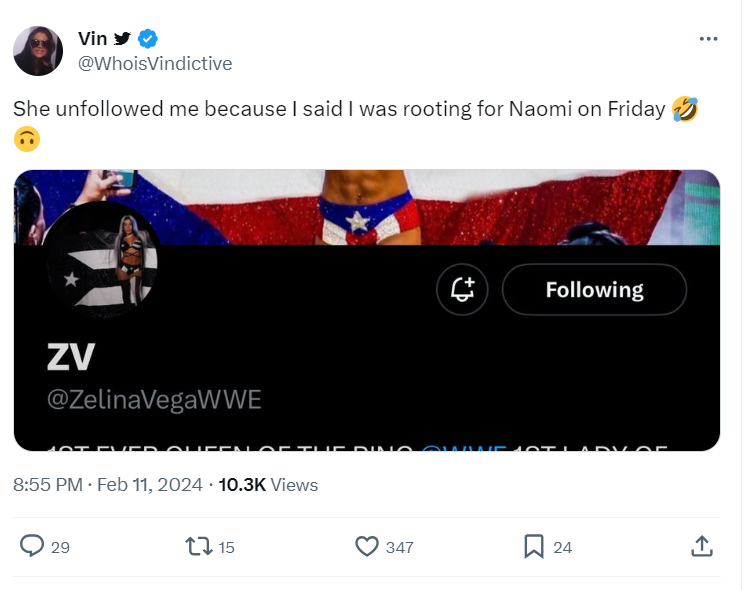
Task: Open the 10.3K Views analytics
Action: coord(268,485)
